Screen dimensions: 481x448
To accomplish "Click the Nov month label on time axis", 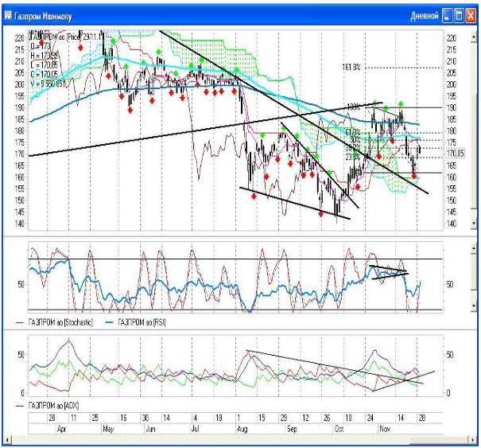I will pyautogui.click(x=385, y=429).
